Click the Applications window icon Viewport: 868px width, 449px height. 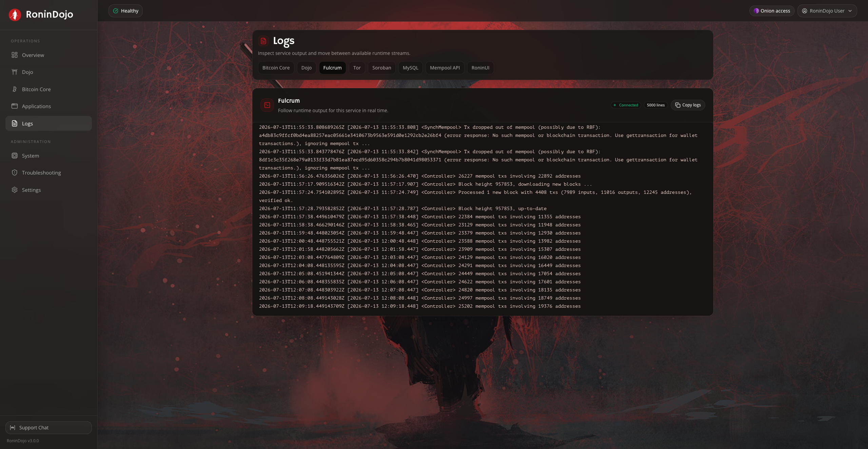(15, 106)
